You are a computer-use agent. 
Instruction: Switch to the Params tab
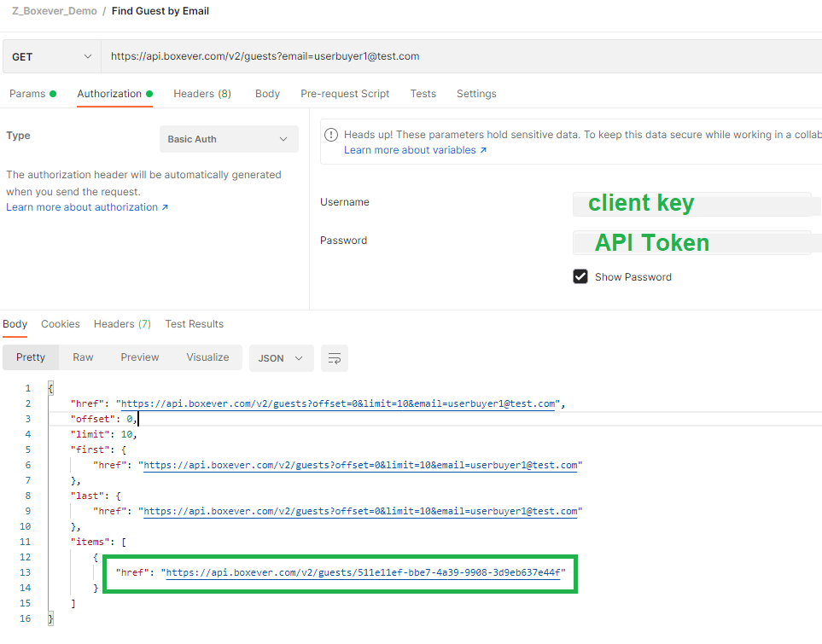(32, 94)
